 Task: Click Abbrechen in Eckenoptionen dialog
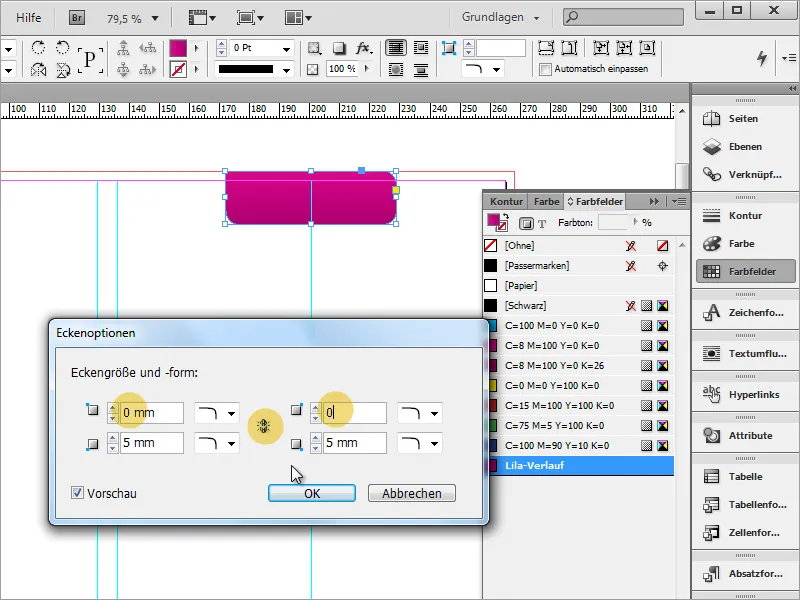click(412, 493)
